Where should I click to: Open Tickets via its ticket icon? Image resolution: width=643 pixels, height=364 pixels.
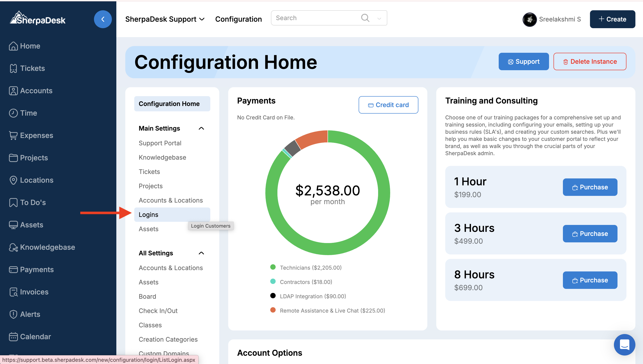pyautogui.click(x=13, y=68)
